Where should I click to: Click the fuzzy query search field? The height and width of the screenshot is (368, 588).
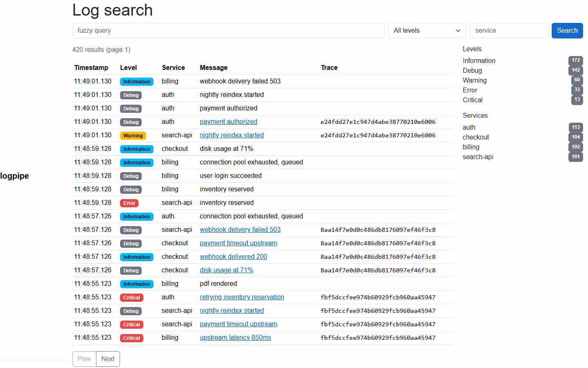(228, 31)
